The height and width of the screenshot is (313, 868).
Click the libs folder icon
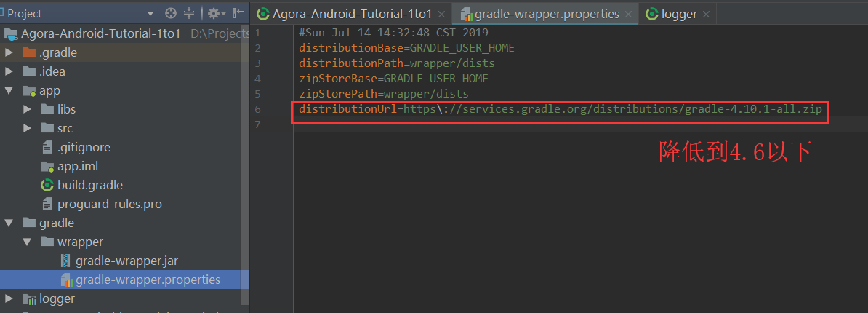pyautogui.click(x=47, y=109)
